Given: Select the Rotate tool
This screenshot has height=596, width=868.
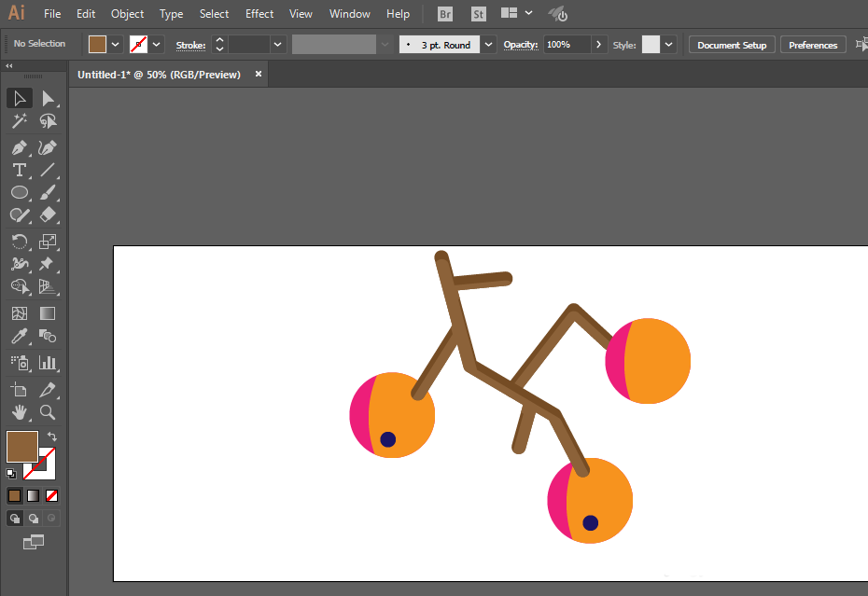Looking at the screenshot, I should 20,242.
